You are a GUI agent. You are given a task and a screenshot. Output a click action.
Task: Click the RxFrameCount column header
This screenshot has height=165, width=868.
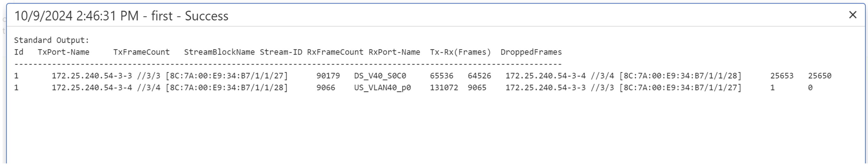point(335,52)
